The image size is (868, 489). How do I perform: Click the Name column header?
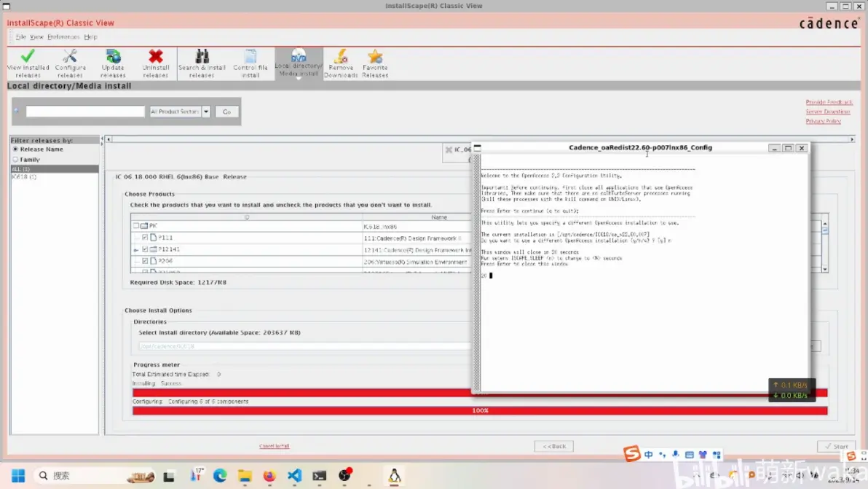click(439, 217)
